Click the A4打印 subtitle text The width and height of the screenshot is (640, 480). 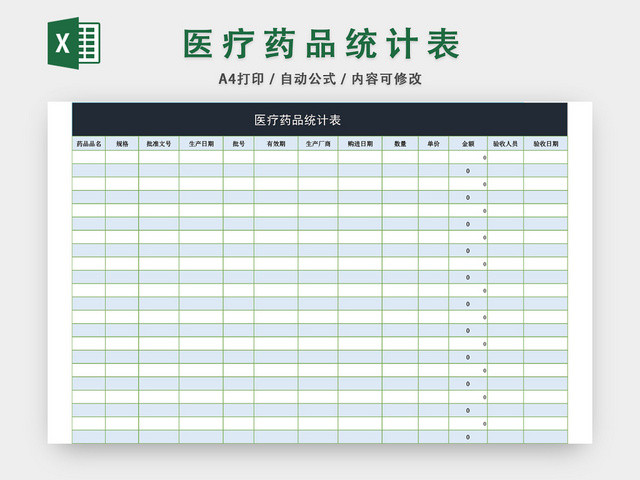coord(241,79)
